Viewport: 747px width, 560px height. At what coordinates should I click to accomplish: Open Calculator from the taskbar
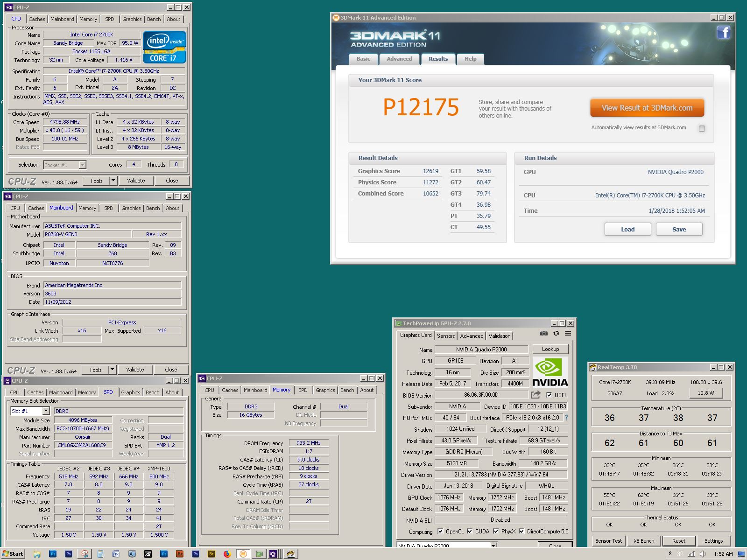(100, 554)
